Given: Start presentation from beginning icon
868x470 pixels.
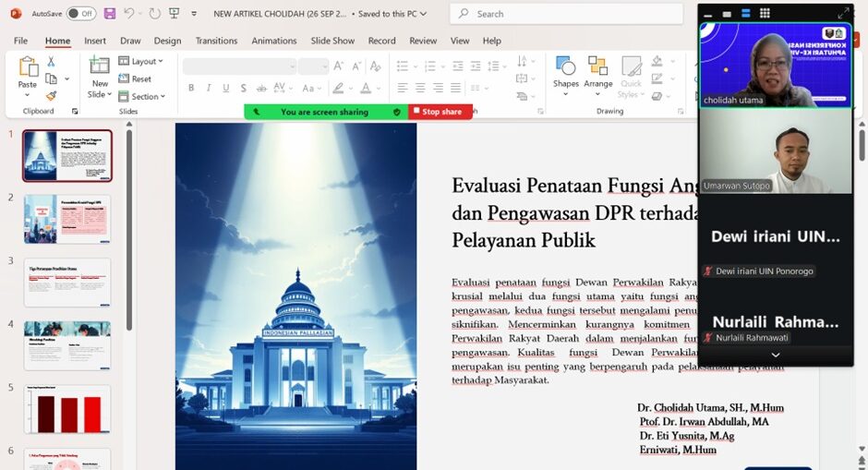Looking at the screenshot, I should click(x=174, y=14).
